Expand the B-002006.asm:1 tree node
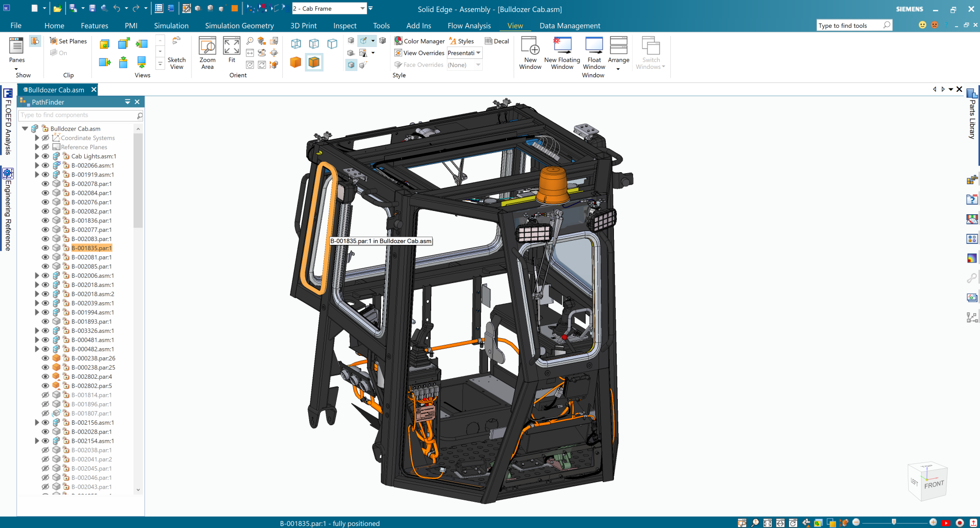 pyautogui.click(x=37, y=275)
